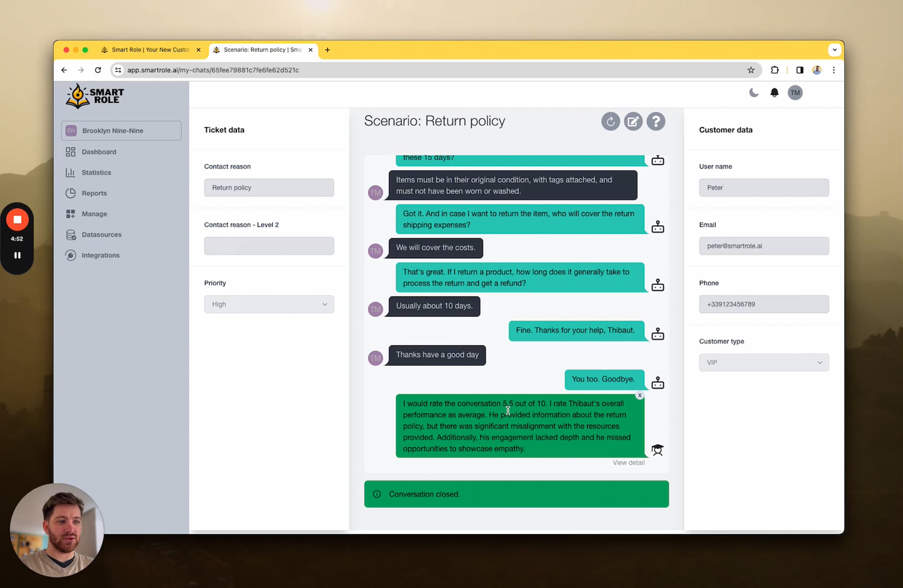Open the Brooklyn Nine-Nine workspace selector
The width and height of the screenshot is (903, 588).
(121, 131)
